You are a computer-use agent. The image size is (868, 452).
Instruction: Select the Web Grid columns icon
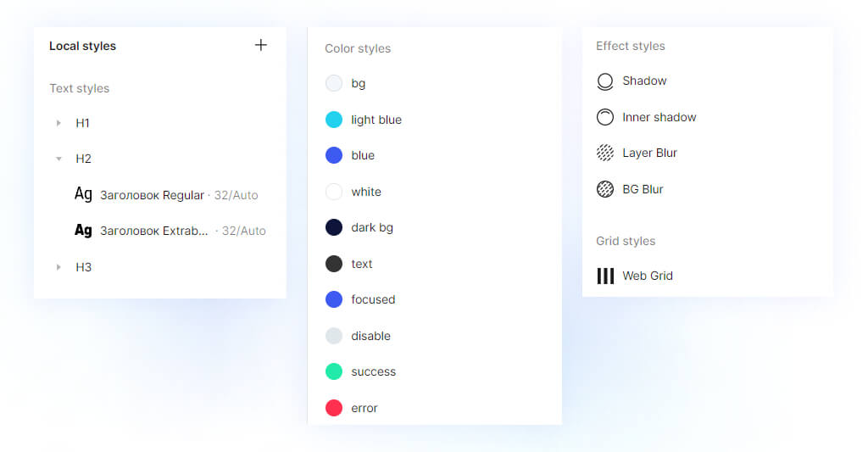[605, 276]
